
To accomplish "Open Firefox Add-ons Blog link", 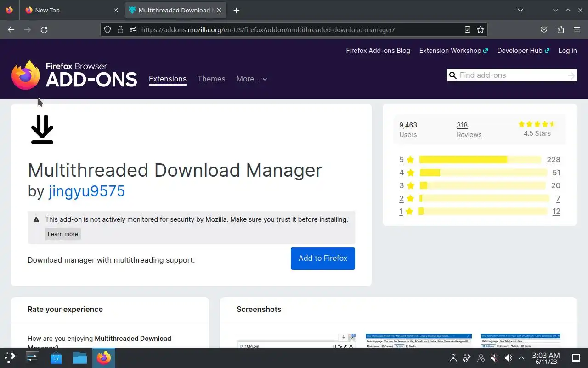I will click(378, 51).
